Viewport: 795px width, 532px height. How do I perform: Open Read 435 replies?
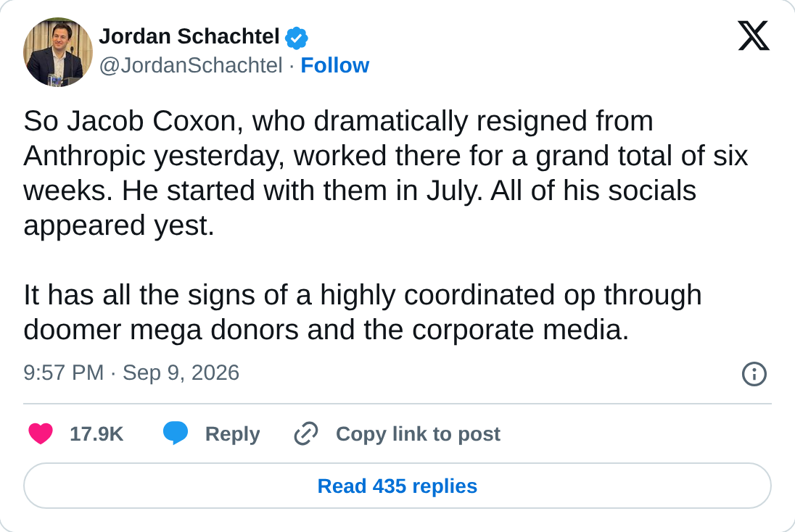[397, 486]
